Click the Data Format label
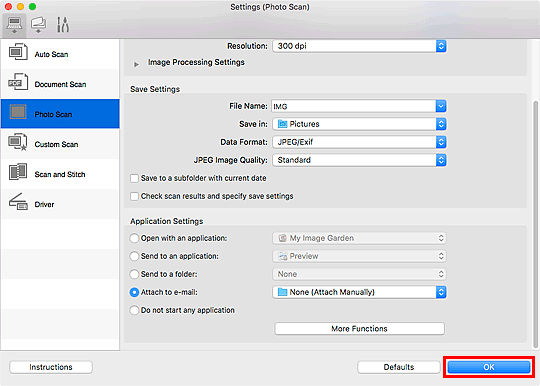The image size is (540, 386). (x=244, y=142)
